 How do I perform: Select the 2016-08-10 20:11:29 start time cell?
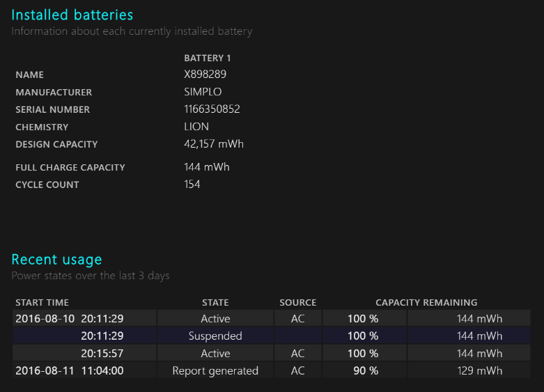[x=84, y=318]
